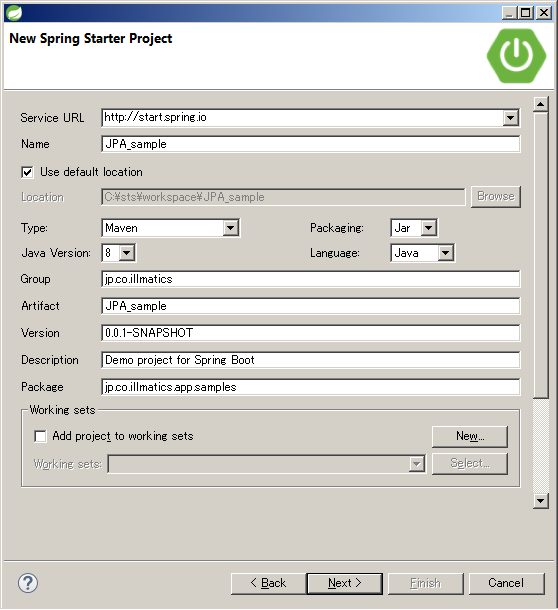Click the Artifact input field
This screenshot has height=610, width=558.
[311, 306]
